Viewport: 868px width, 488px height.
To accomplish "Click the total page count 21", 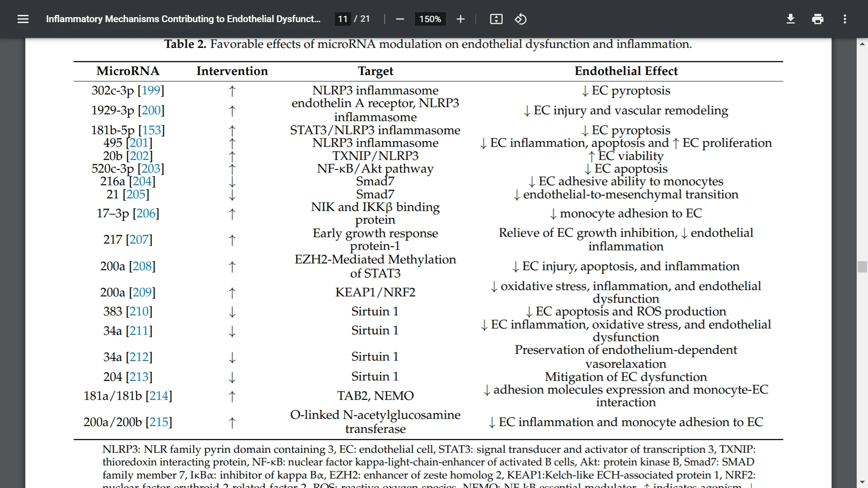I will coord(365,19).
